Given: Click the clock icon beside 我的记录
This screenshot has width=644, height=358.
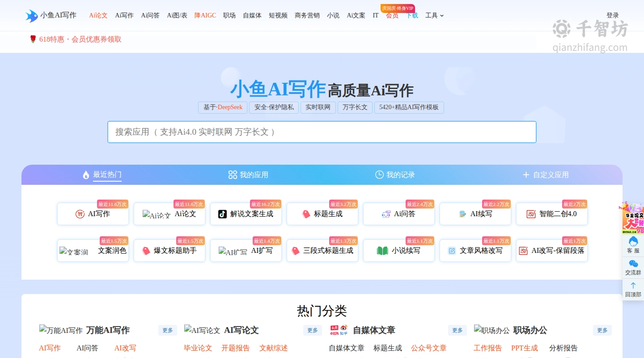Looking at the screenshot, I should pos(379,175).
